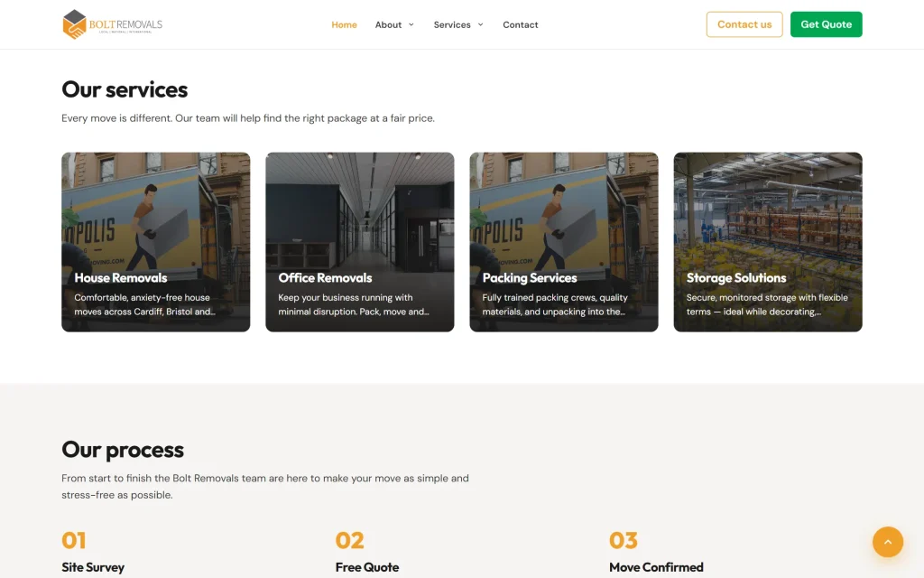Screen dimensions: 924x578
Task: Click the Packing Services card description text
Action: 555,304
